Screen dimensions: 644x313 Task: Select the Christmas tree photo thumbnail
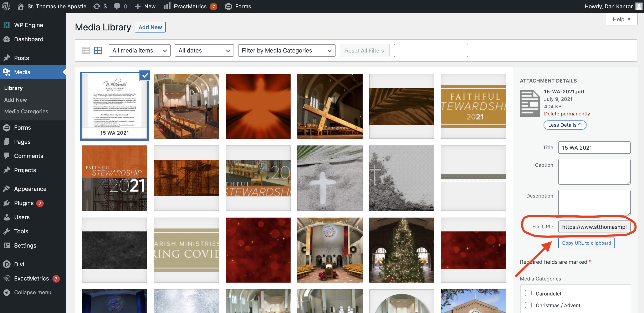[402, 250]
